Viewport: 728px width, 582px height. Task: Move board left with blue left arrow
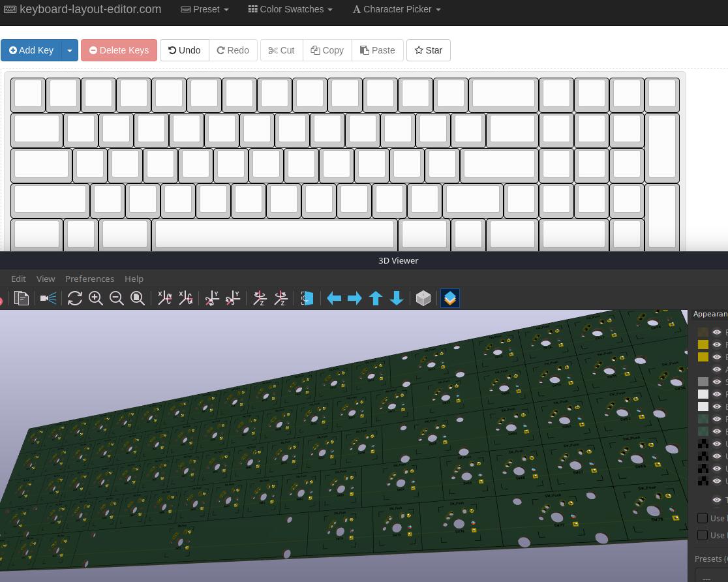point(334,298)
